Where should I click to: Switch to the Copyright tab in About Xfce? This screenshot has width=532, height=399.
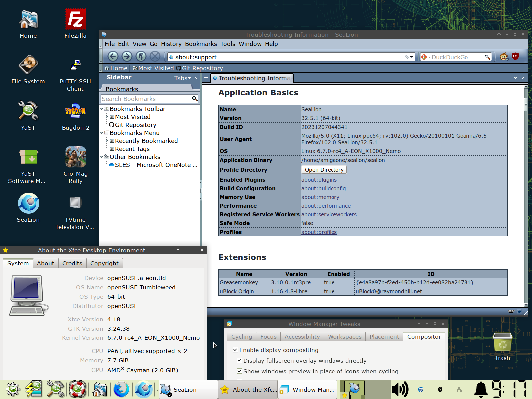104,263
